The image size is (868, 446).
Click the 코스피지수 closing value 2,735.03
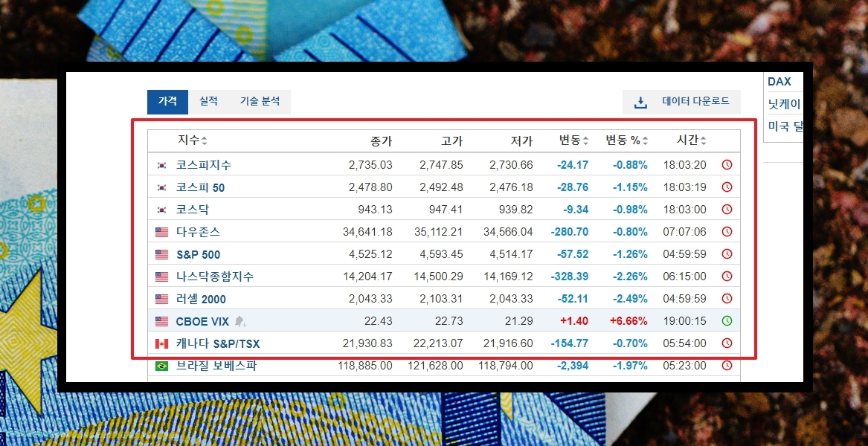coord(370,165)
